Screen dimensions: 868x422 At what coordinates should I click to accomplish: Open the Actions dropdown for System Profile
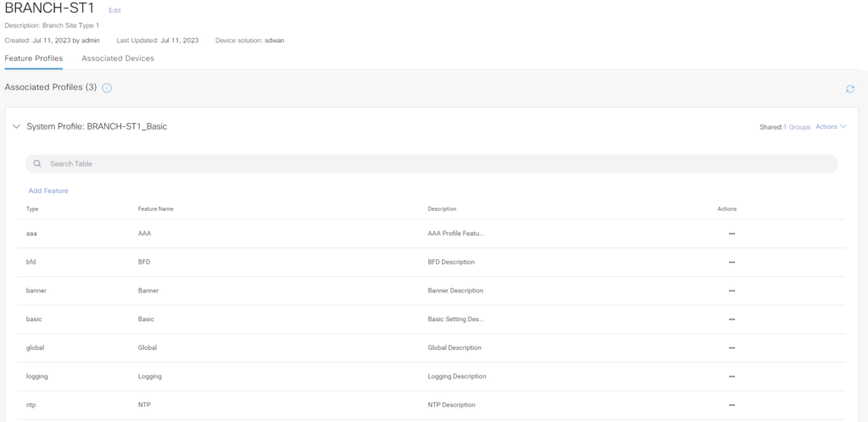click(x=830, y=126)
